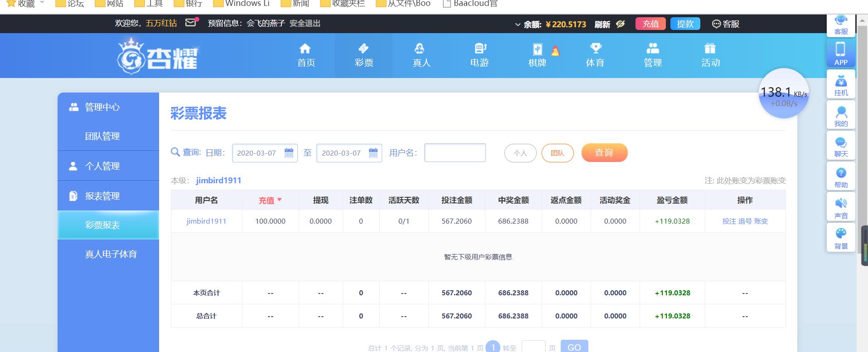Click 账变 link in jimbird1911 row

tap(761, 221)
